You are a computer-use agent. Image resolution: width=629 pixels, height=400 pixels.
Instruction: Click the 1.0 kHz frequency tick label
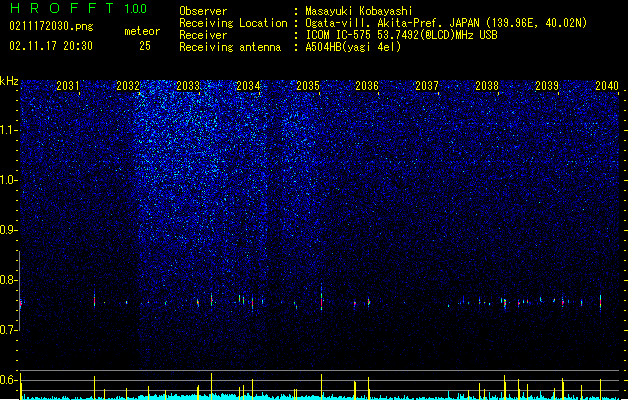tap(9, 180)
